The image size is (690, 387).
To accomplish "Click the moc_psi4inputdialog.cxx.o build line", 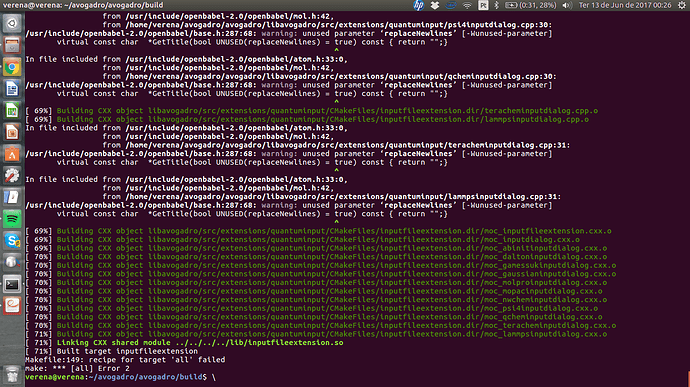I will pyautogui.click(x=312, y=308).
